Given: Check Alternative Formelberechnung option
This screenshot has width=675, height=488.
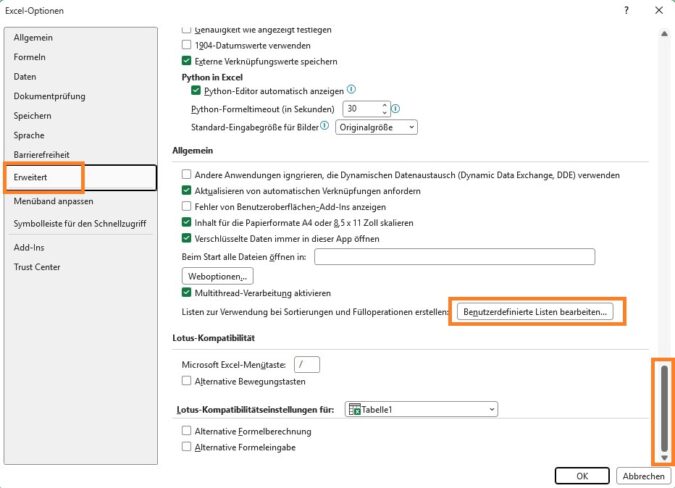Looking at the screenshot, I should pos(187,431).
